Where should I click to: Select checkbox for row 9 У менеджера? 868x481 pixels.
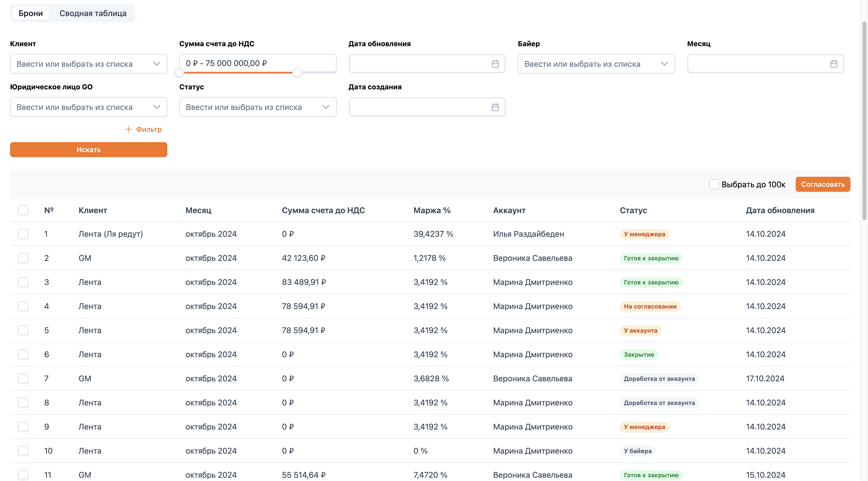[23, 427]
